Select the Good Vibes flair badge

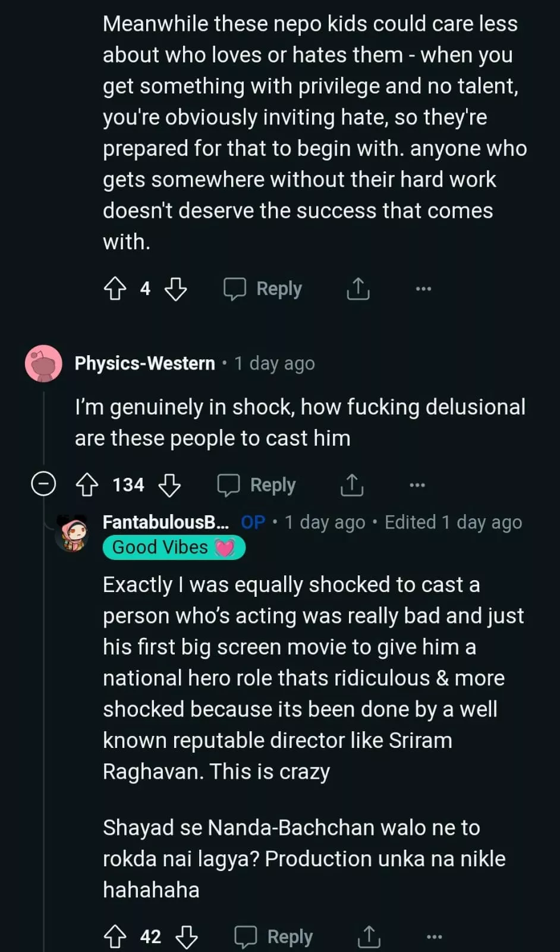[x=174, y=547]
